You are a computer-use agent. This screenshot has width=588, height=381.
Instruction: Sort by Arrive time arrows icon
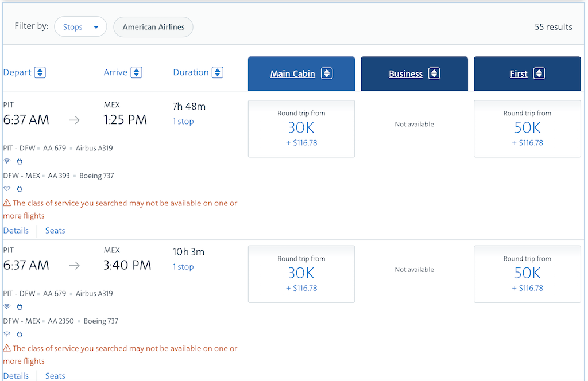pyautogui.click(x=137, y=72)
